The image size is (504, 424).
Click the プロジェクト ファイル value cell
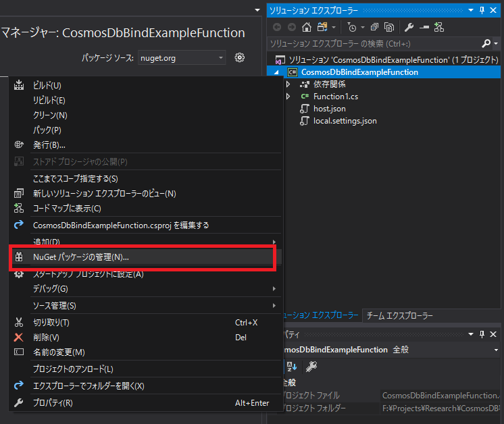[440, 396]
